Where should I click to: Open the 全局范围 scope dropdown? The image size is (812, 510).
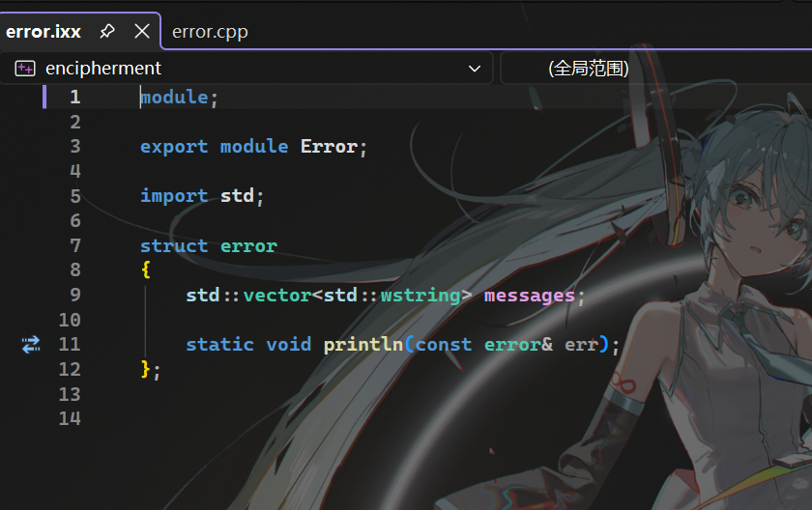(x=588, y=69)
